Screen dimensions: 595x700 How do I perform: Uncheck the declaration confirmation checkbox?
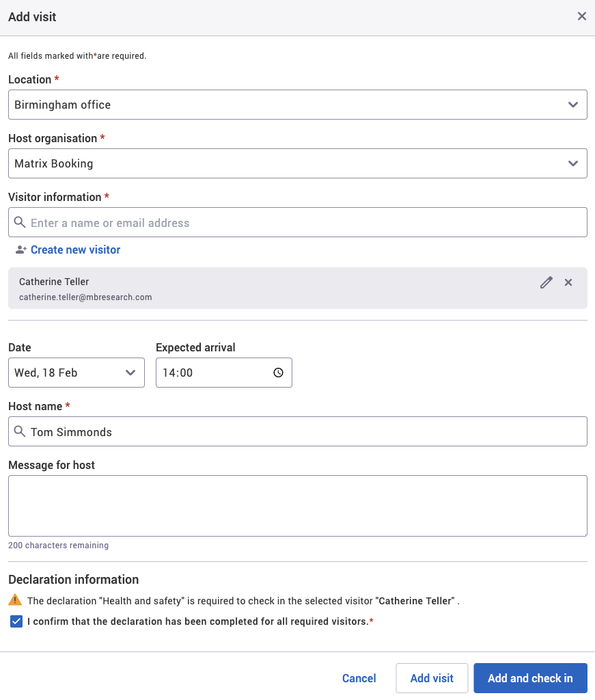click(16, 621)
